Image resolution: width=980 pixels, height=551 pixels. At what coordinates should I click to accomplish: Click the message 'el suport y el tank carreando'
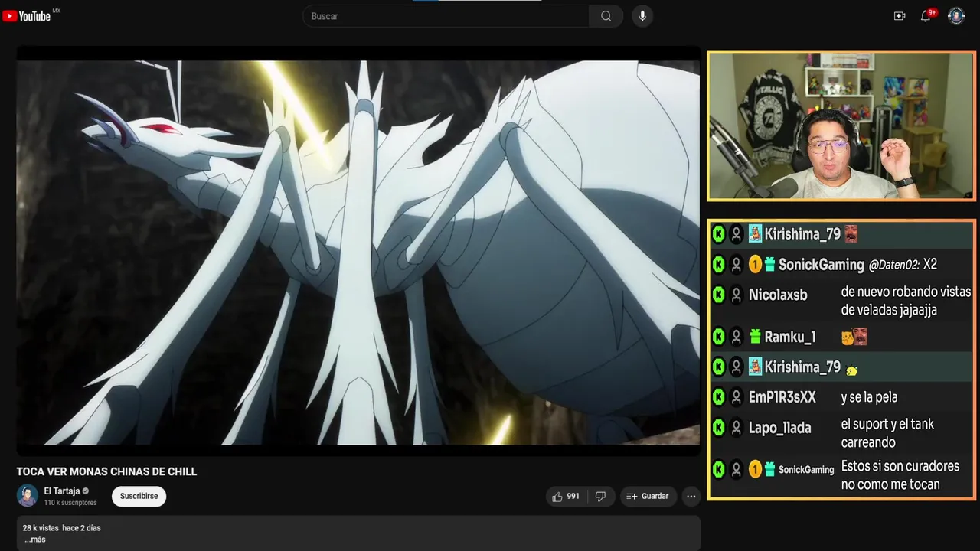887,433
